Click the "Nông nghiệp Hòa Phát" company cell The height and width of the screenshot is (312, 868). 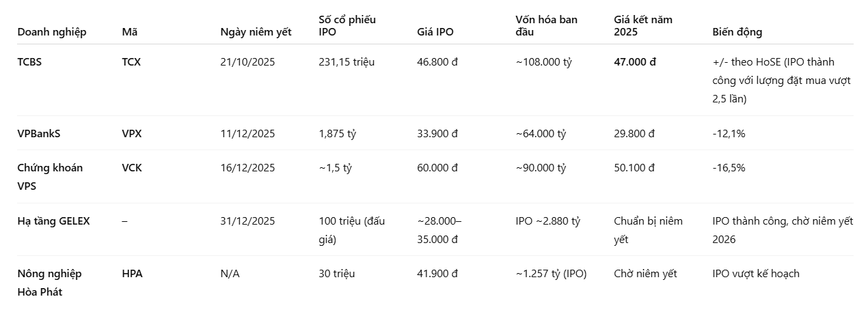[x=49, y=283]
